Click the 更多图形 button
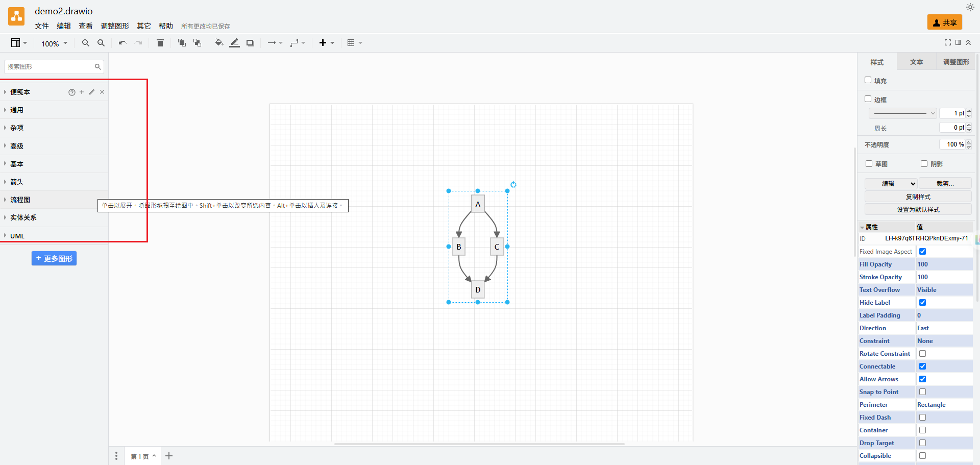 click(54, 259)
